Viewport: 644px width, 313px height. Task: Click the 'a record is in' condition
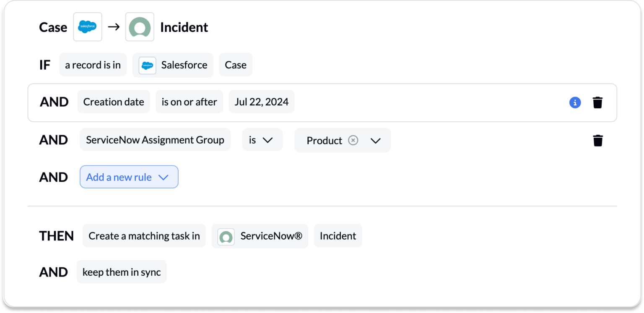(93, 65)
